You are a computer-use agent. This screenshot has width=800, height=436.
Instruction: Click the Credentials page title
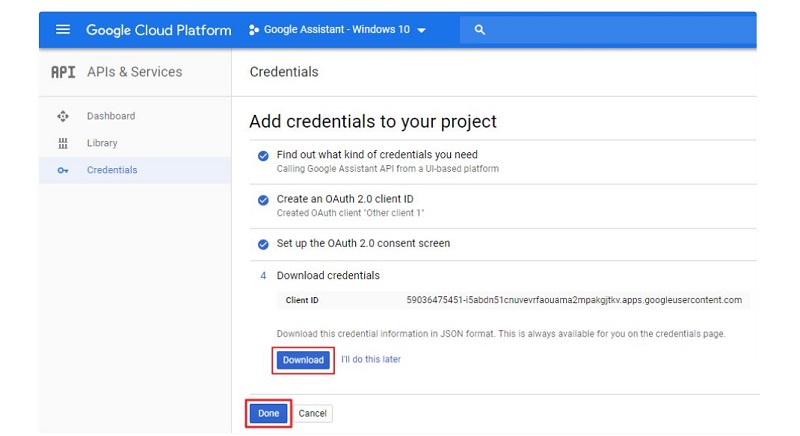point(284,72)
